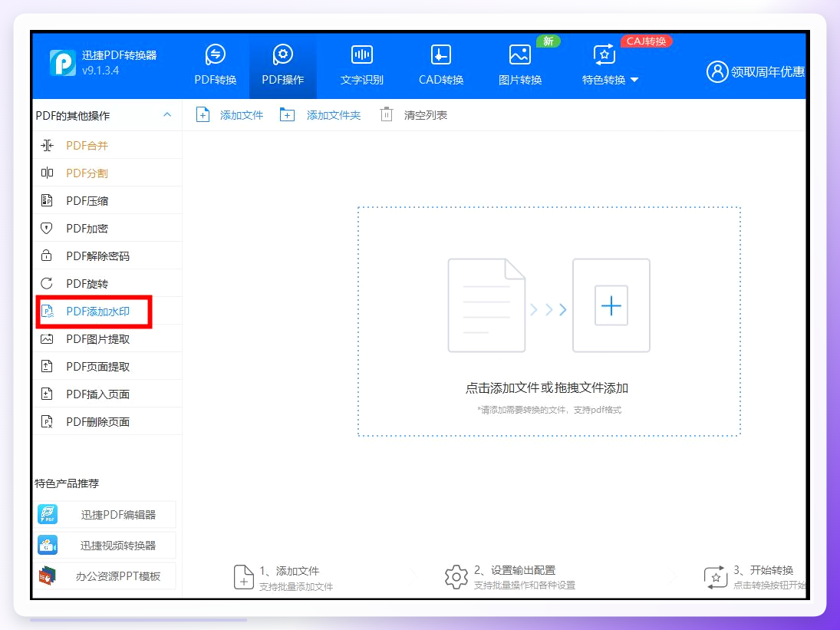Click the insert-page icon beside PDF插入页面

coord(47,394)
